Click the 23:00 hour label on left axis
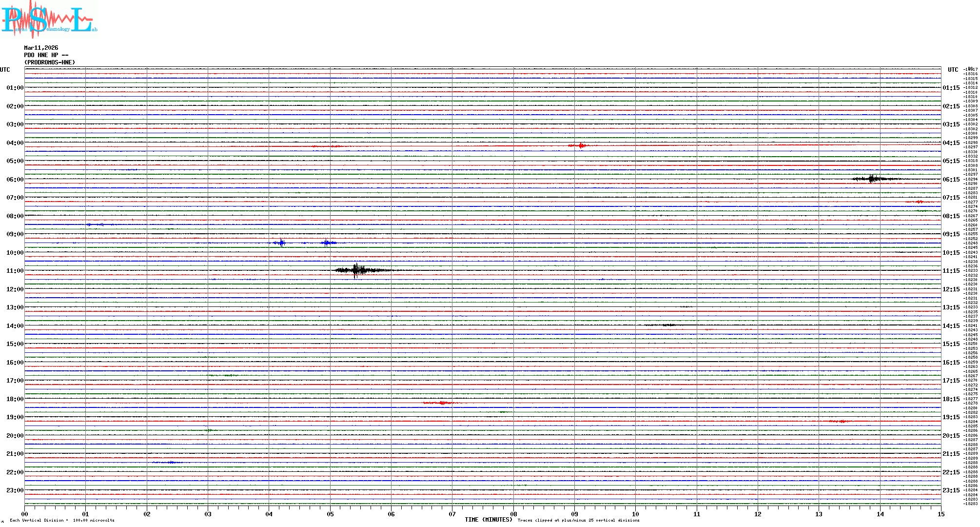980x527 pixels. pyautogui.click(x=15, y=490)
